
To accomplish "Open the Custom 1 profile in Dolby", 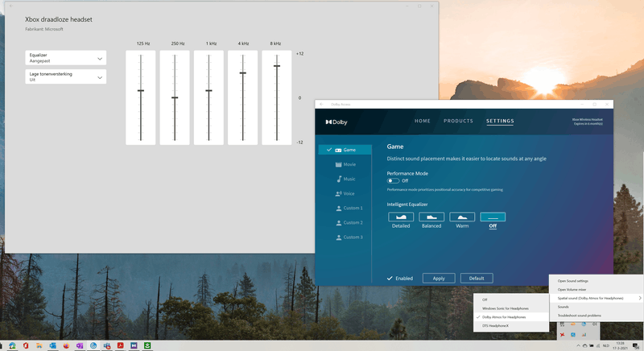I will (x=349, y=209).
